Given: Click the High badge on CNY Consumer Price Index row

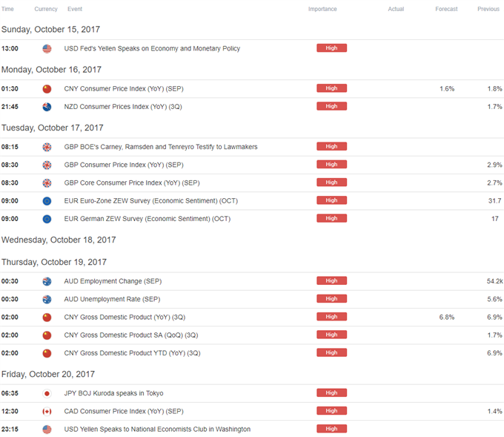Looking at the screenshot, I should [x=332, y=88].
